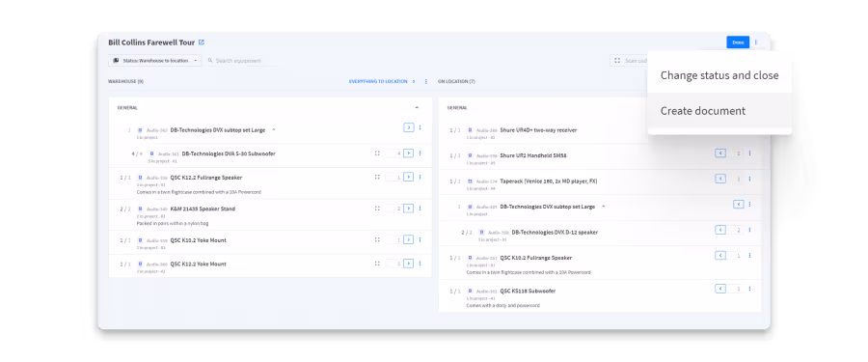
Task: Edit quantity for DVA S-30 Subwoofer
Action: coord(393,153)
